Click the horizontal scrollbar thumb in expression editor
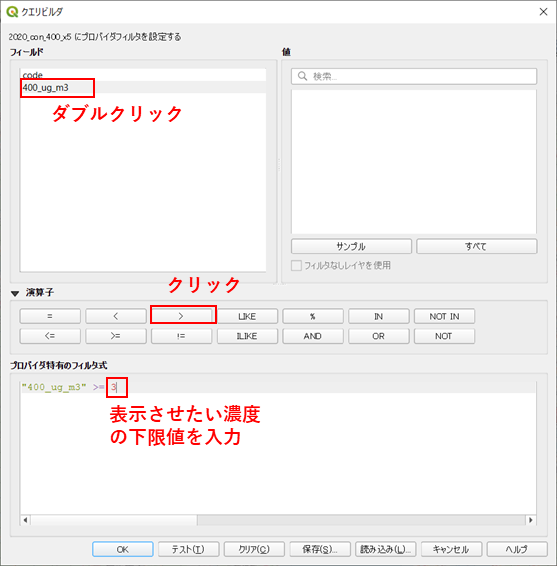557x566 pixels. click(x=114, y=520)
